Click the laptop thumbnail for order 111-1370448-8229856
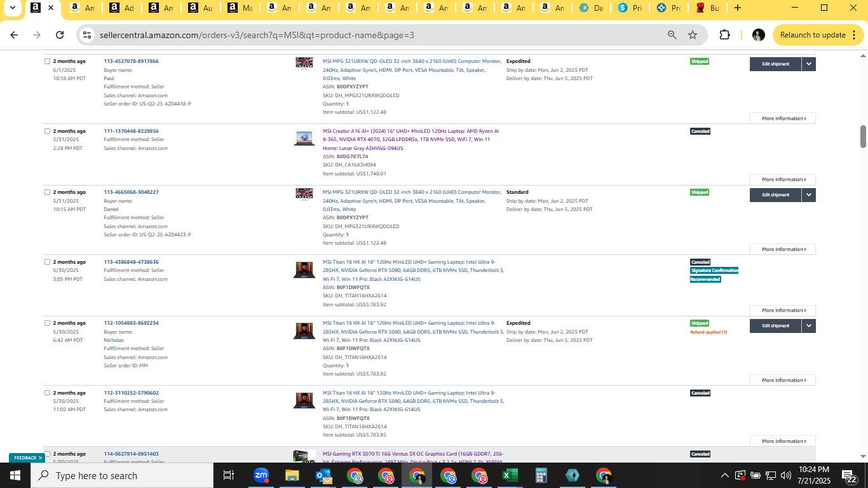Viewport: 868px width, 488px height. tap(304, 137)
